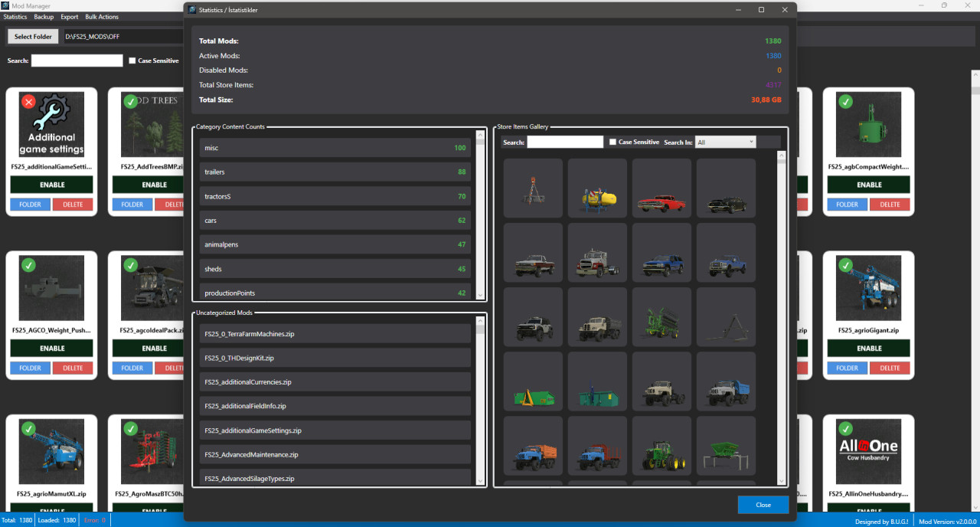Select FS25_additionalCurrencies.zip in Uncategorized Mods

335,382
